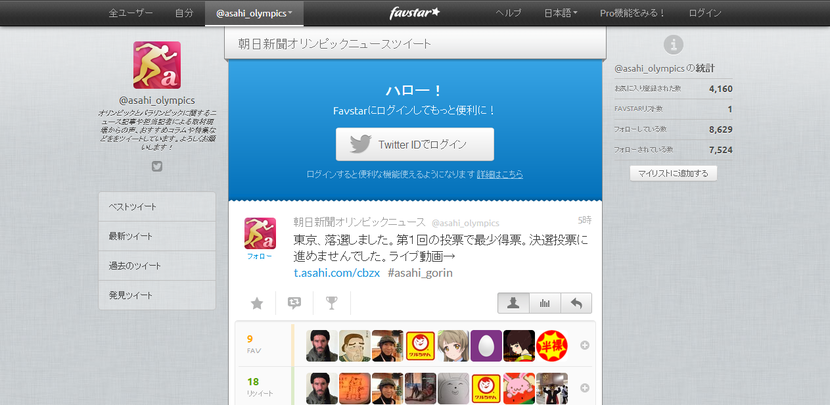Click the @asahi_olympics handle in the tweet header

coord(465,223)
